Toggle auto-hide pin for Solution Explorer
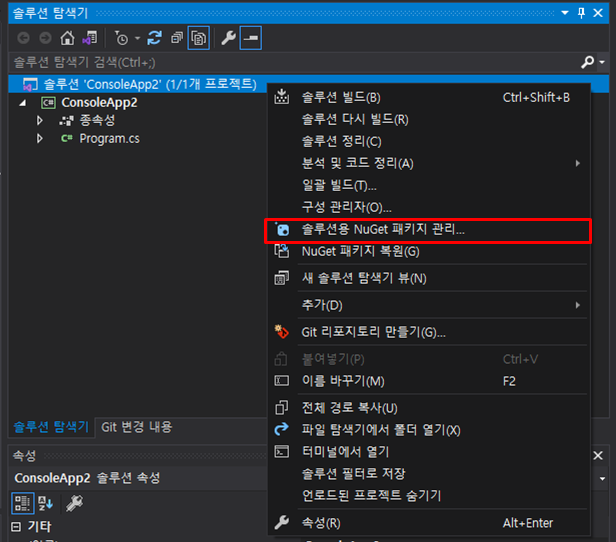This screenshot has width=616, height=542. pyautogui.click(x=581, y=13)
